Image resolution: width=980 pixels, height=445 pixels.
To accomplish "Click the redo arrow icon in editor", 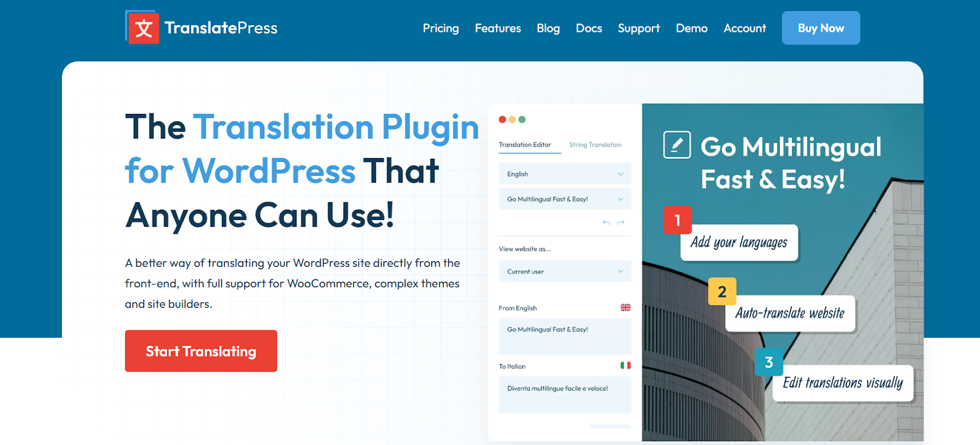I will [620, 222].
